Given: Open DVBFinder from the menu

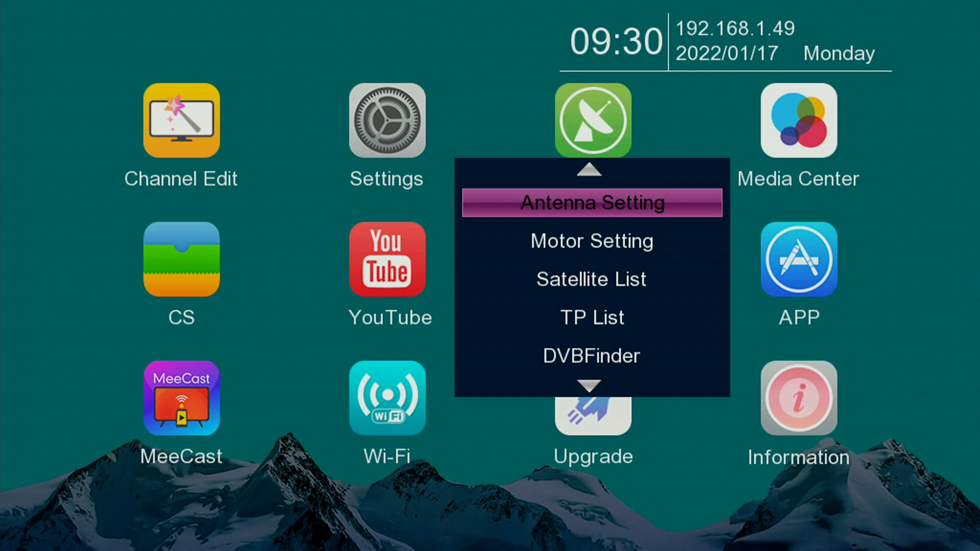Looking at the screenshot, I should [x=592, y=356].
